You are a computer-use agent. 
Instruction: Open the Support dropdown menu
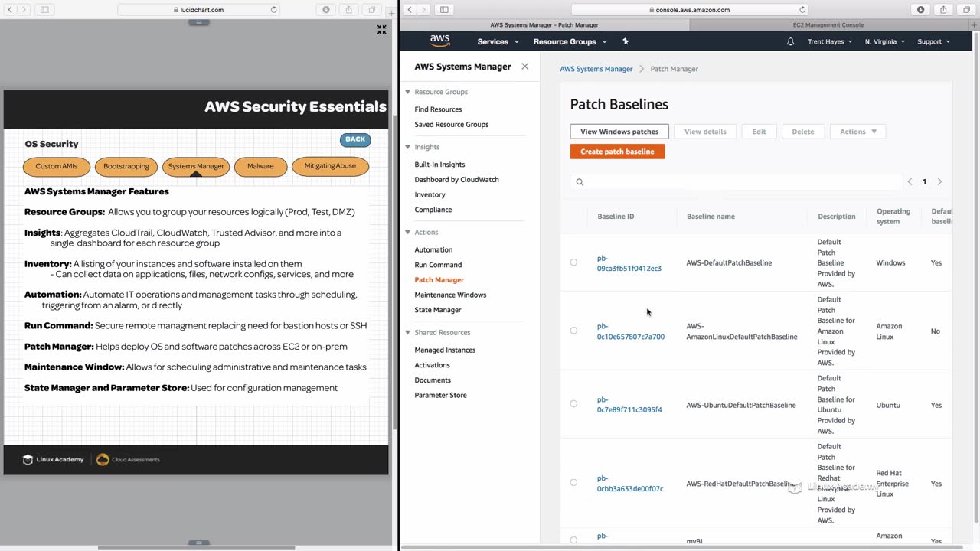click(933, 41)
